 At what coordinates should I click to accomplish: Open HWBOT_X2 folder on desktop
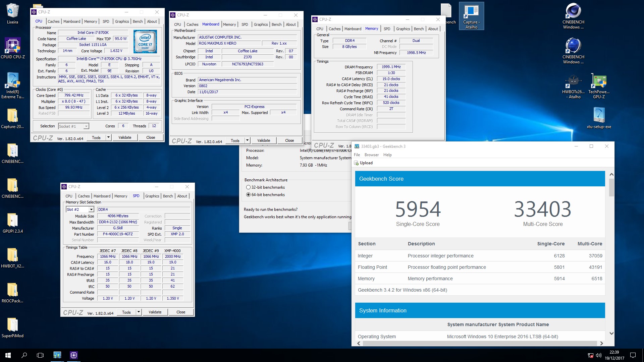[12, 257]
